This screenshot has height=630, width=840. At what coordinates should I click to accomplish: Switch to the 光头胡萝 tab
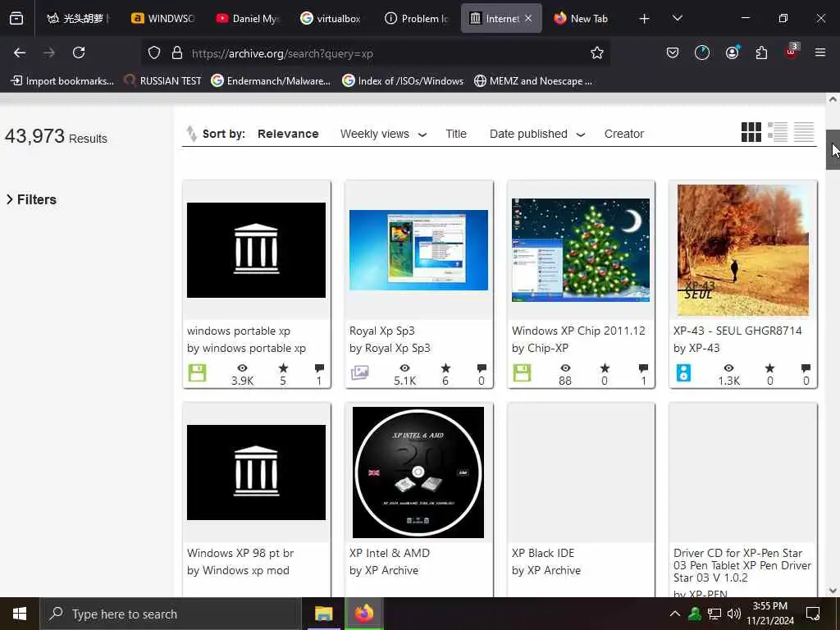click(78, 18)
